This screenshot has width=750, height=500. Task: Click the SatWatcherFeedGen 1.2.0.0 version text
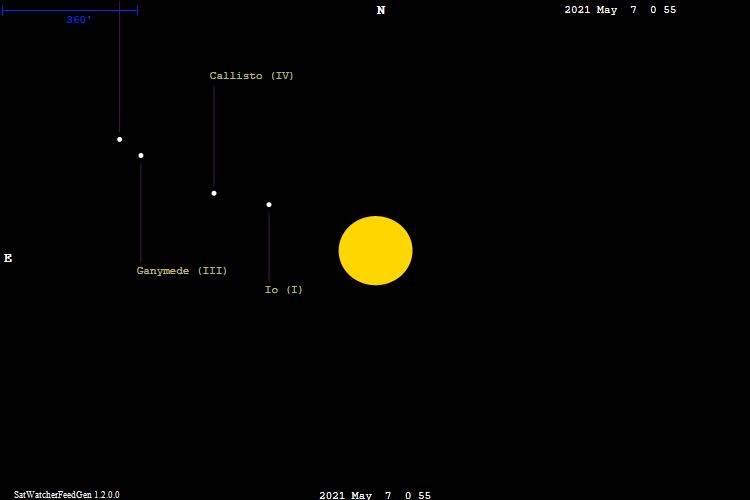point(66,494)
